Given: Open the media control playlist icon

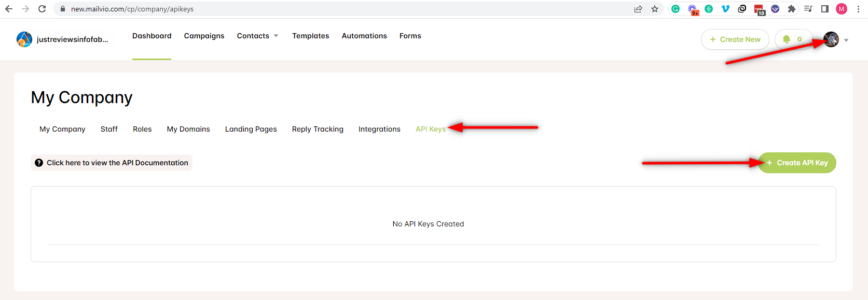Looking at the screenshot, I should [x=808, y=9].
